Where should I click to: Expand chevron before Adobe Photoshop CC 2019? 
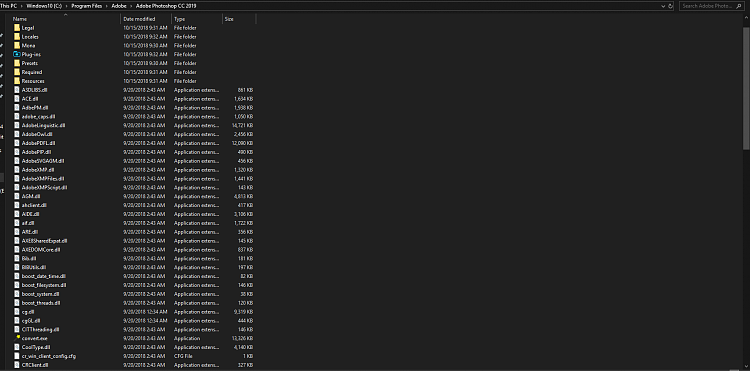point(132,6)
